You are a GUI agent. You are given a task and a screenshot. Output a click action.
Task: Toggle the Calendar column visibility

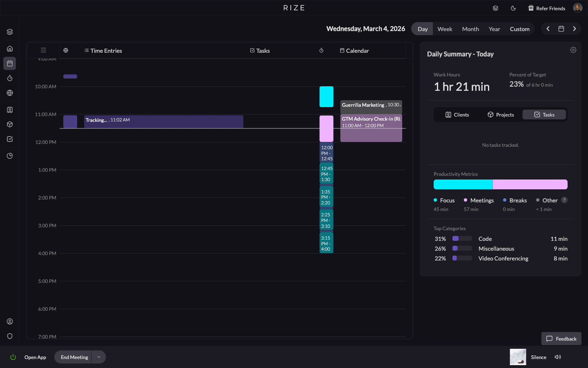click(354, 50)
